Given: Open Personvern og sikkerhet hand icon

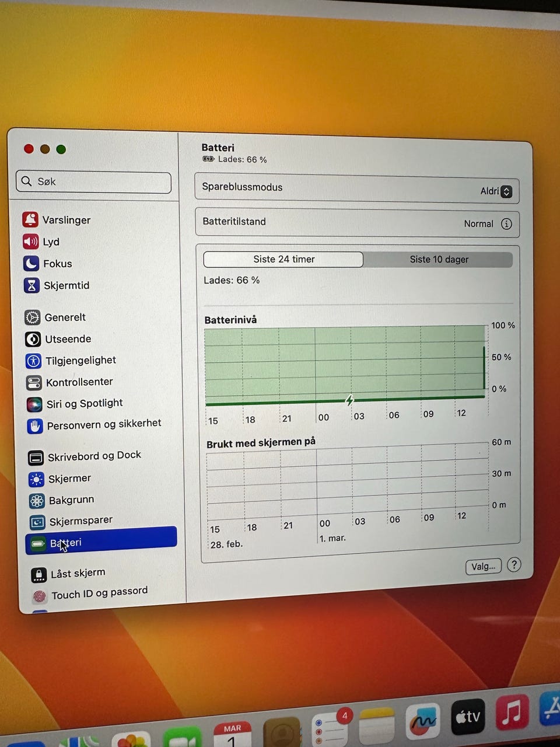Looking at the screenshot, I should click(35, 426).
